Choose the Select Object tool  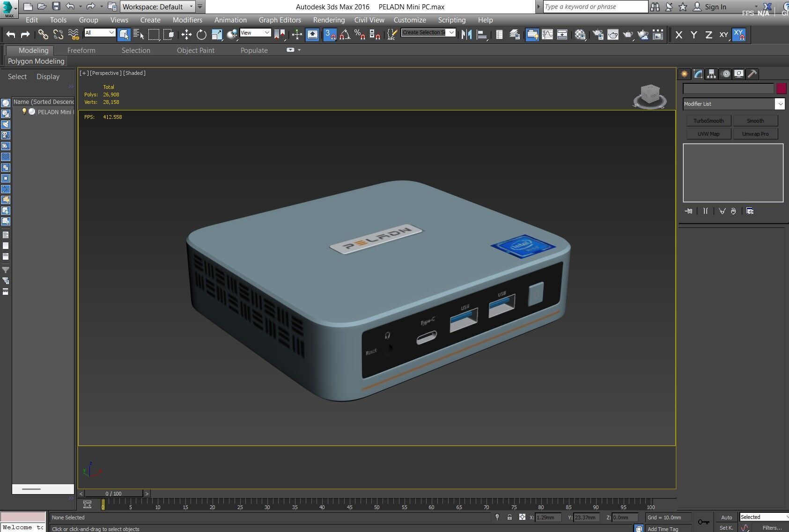point(124,35)
